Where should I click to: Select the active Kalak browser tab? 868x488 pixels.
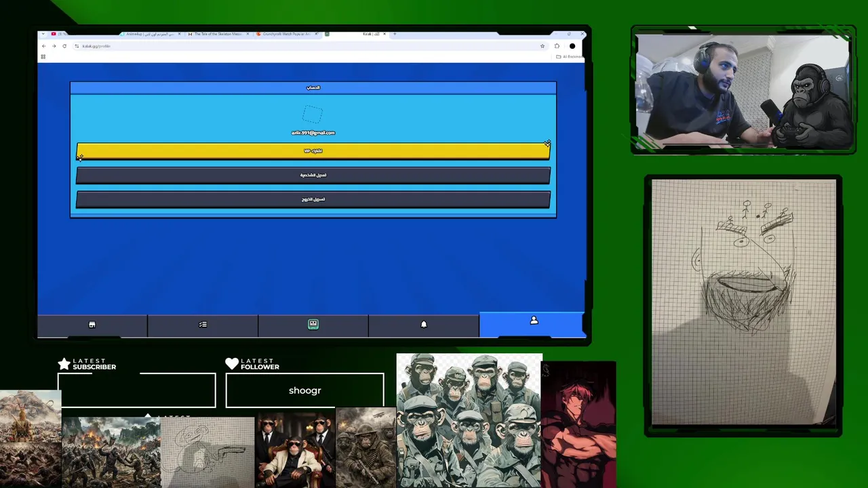(x=355, y=34)
